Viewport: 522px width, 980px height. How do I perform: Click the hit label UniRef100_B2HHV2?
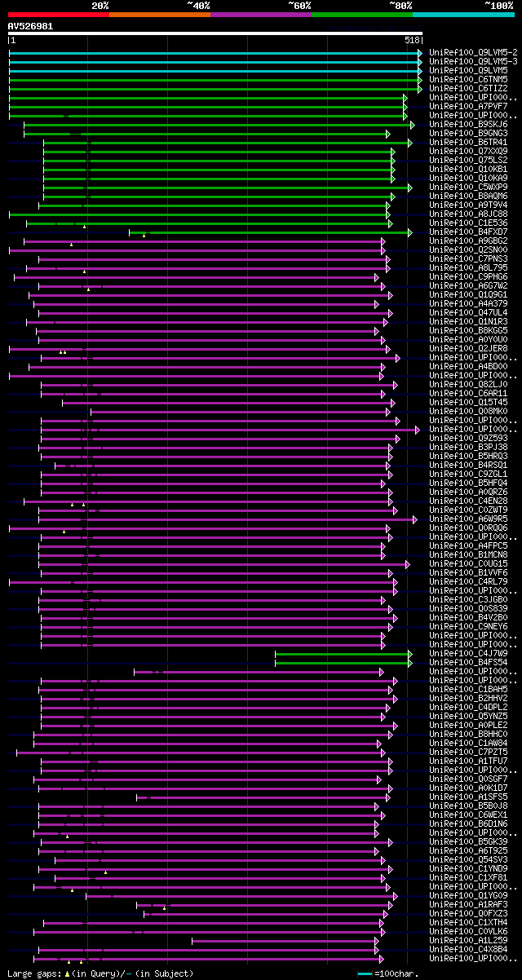(x=469, y=698)
